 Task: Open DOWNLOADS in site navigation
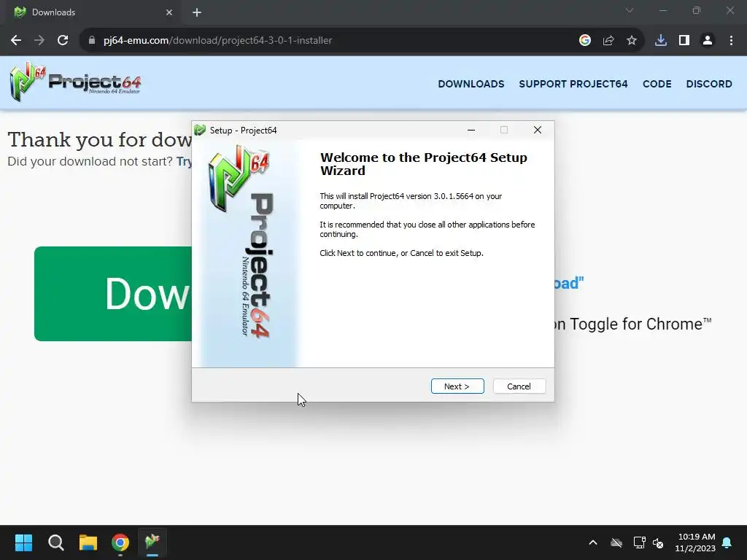click(471, 84)
